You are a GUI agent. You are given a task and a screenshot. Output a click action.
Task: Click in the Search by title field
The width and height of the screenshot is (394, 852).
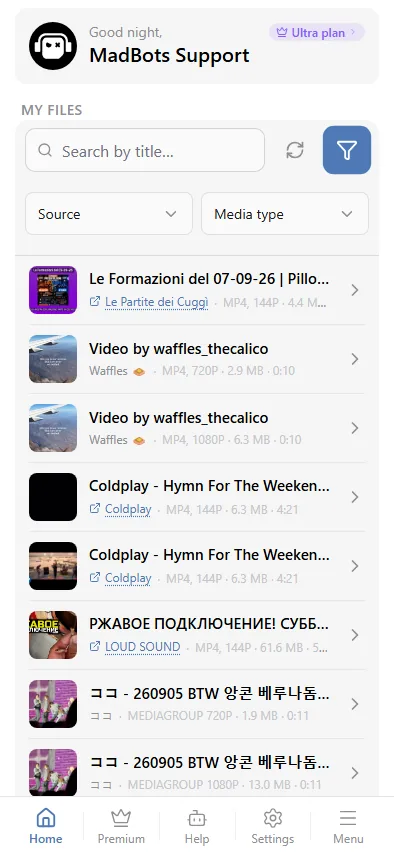pos(145,150)
